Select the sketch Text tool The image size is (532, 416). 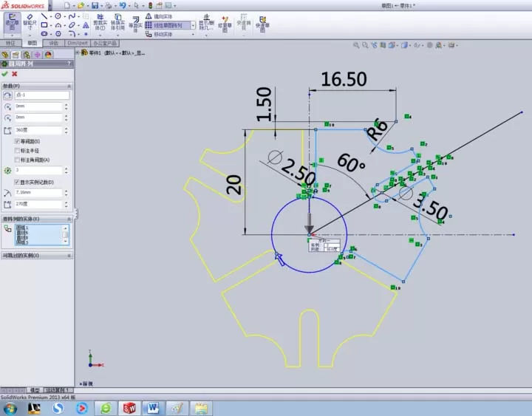pyautogui.click(x=86, y=25)
